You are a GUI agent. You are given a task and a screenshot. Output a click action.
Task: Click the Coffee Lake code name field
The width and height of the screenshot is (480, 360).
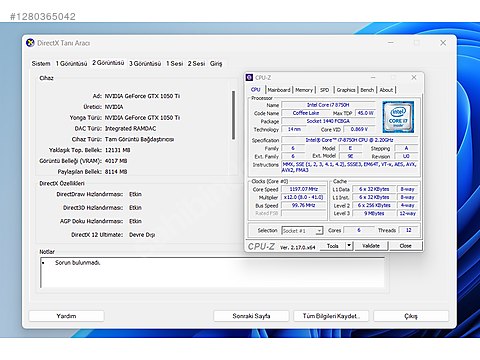[306, 113]
